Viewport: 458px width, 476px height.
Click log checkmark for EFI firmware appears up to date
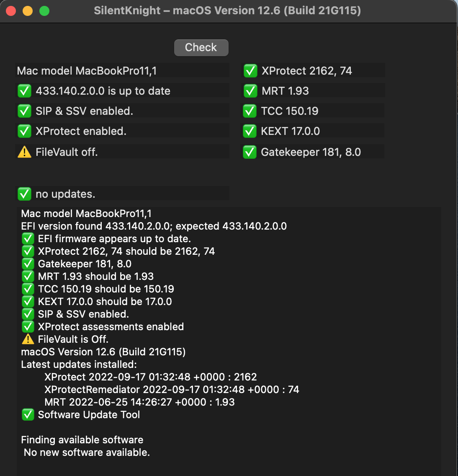tap(28, 238)
